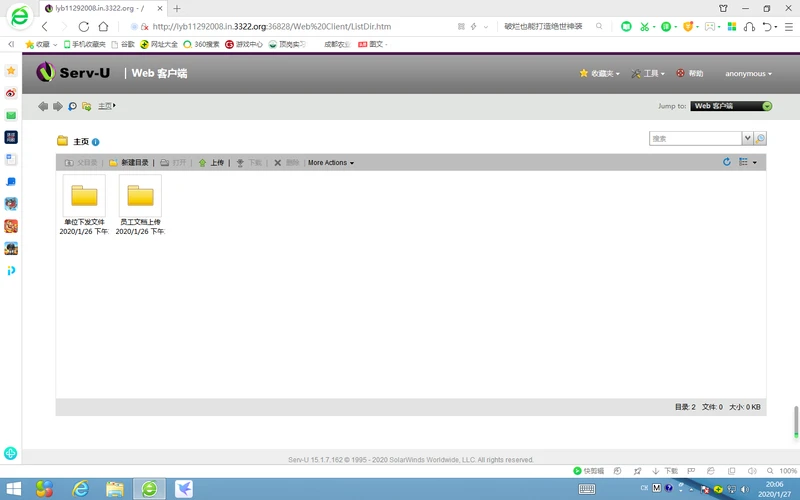Click the Serv-U forward navigation arrow
This screenshot has height=500, width=800.
click(x=58, y=106)
